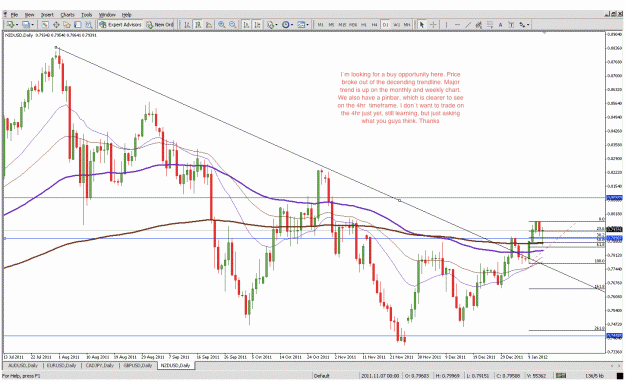Toggle the Expert Advisors button
625x381 pixels.
click(120, 25)
